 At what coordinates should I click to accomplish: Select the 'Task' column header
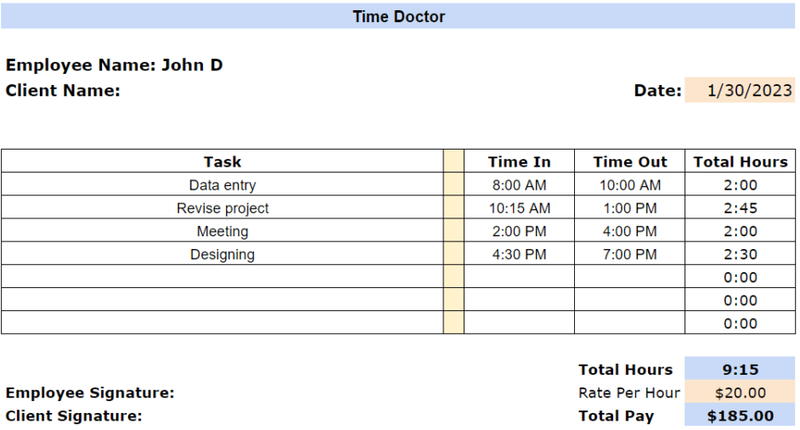click(222, 161)
